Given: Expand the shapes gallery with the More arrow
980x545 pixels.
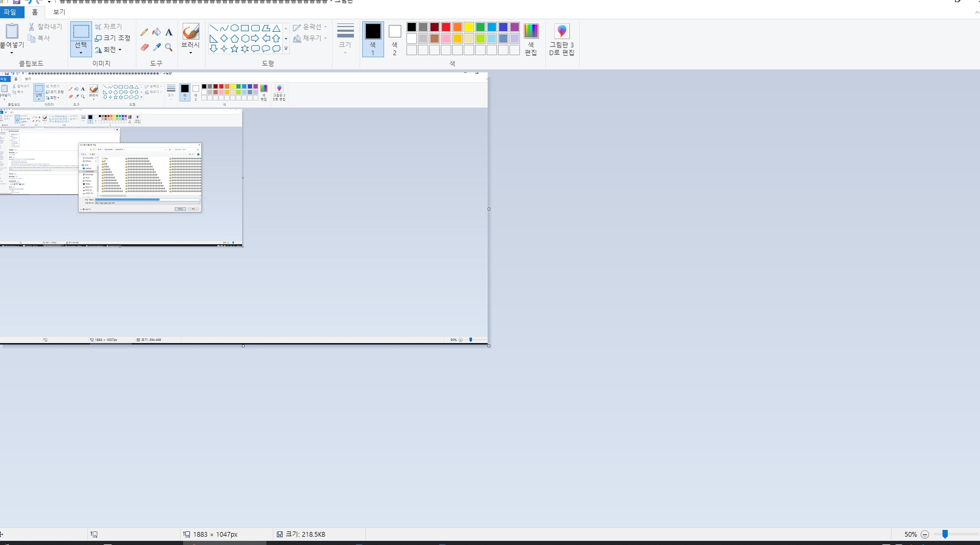Looking at the screenshot, I should tap(286, 49).
